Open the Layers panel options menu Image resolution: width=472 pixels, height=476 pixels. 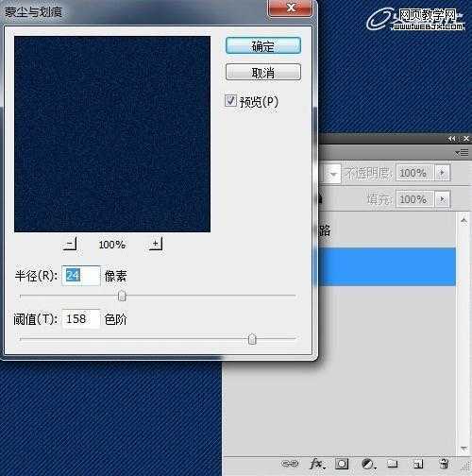462,153
